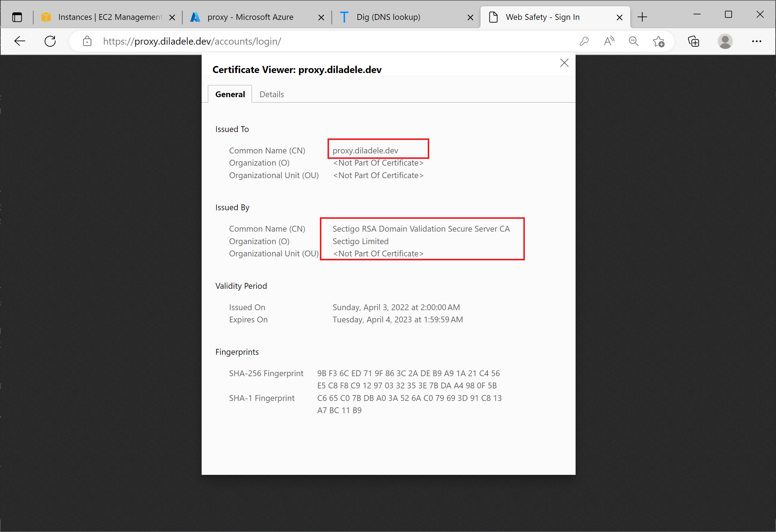Switch to Instances EC2 Management tab
Viewport: 776px width, 532px height.
coord(108,17)
